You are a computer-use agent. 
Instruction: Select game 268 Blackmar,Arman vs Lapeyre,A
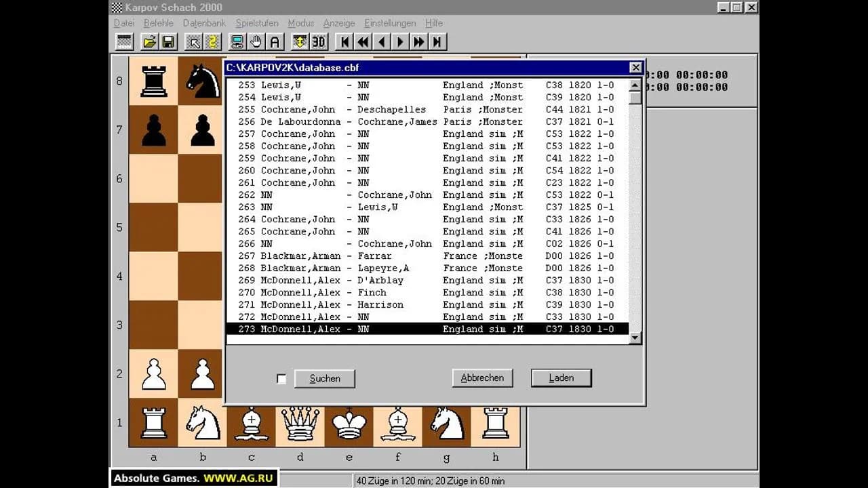pyautogui.click(x=427, y=268)
